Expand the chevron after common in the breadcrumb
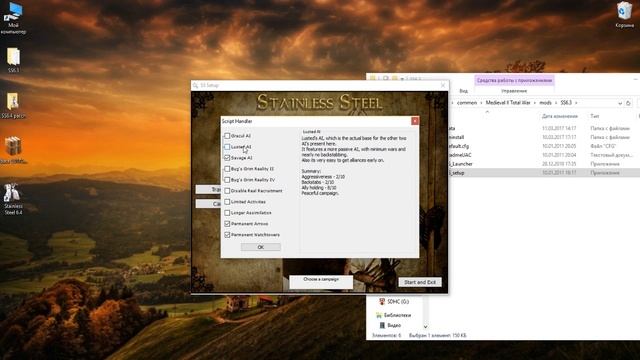The width and height of the screenshot is (640, 360). pyautogui.click(x=481, y=103)
